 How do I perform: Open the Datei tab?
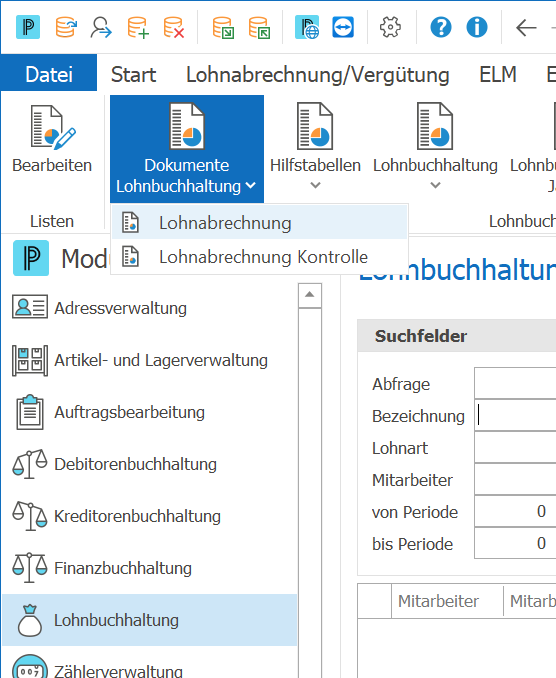[49, 74]
